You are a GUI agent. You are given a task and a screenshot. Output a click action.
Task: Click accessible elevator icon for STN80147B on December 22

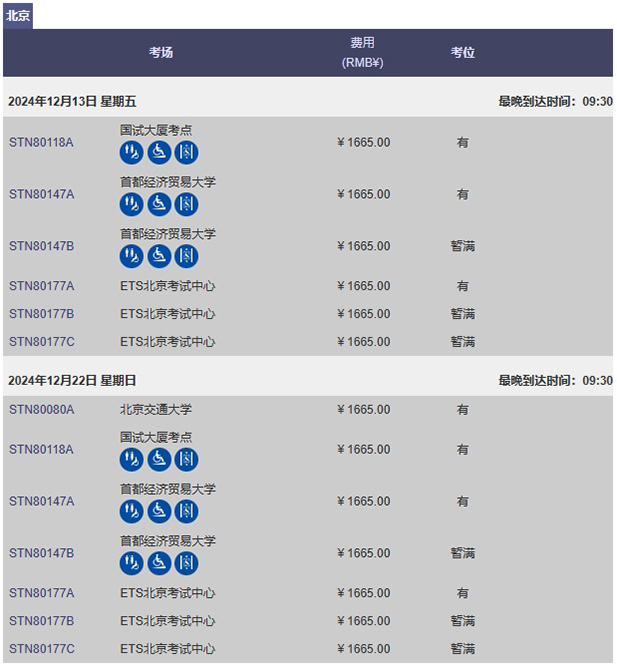[x=186, y=563]
